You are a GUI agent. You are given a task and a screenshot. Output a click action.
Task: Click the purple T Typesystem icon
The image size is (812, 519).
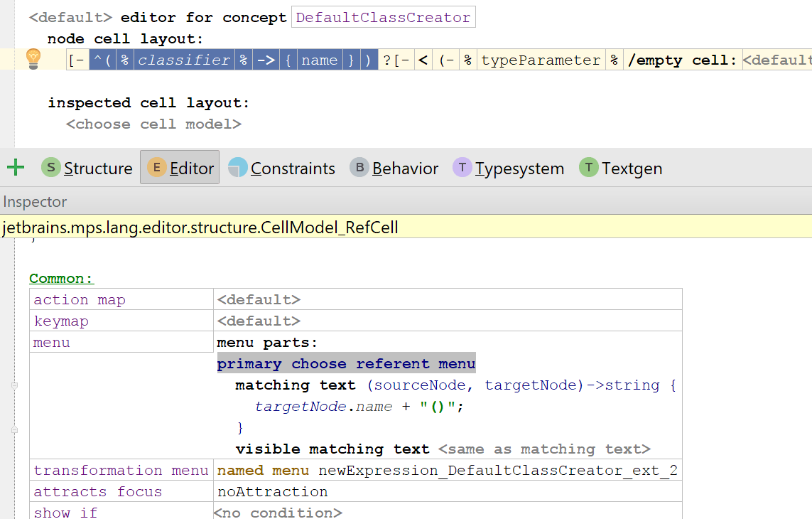click(462, 168)
